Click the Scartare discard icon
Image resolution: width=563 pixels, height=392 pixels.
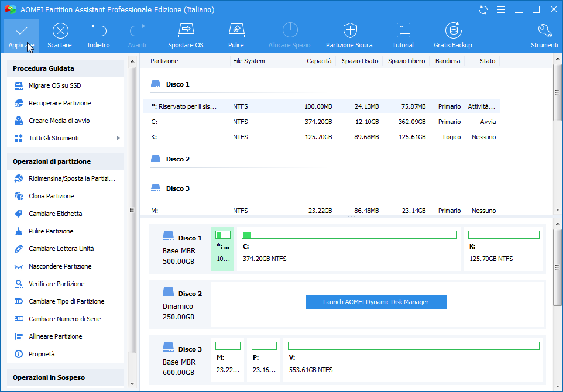[60, 30]
